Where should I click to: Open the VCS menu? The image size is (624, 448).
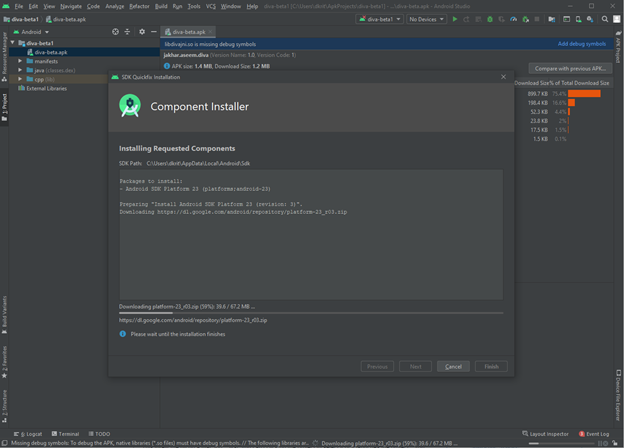(x=211, y=6)
